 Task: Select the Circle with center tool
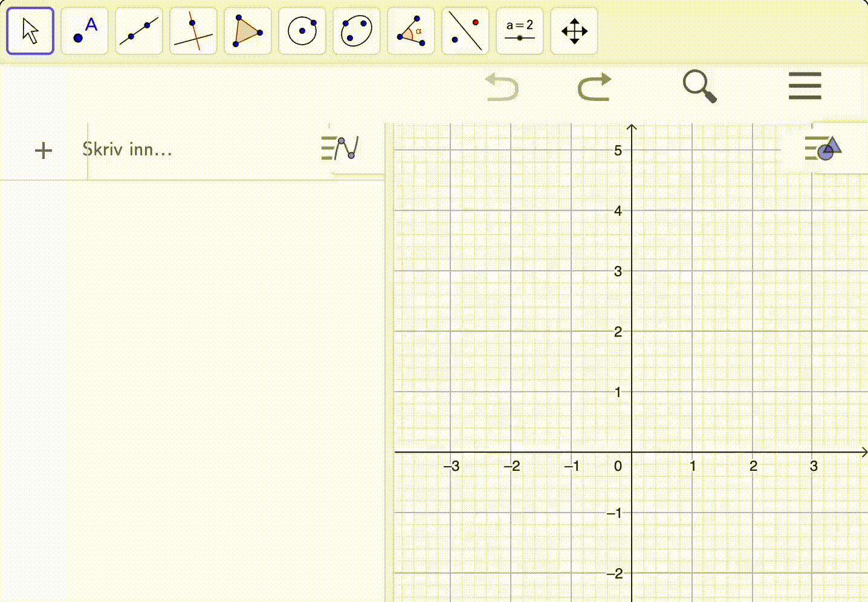[302, 31]
